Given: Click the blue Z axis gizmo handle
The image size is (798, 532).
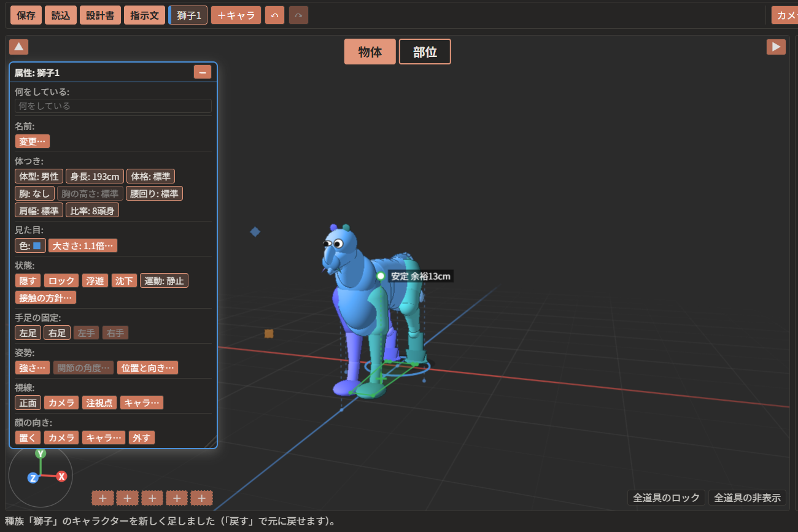Looking at the screenshot, I should (33, 478).
